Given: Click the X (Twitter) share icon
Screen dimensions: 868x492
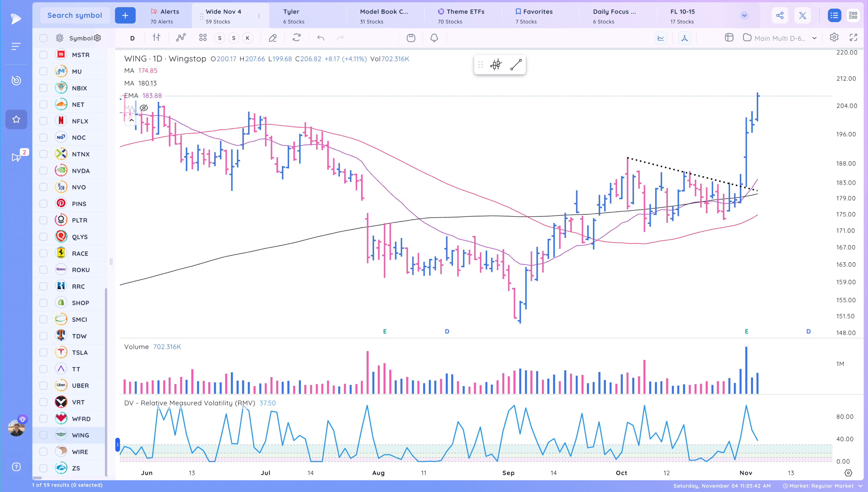Looking at the screenshot, I should pyautogui.click(x=802, y=16).
